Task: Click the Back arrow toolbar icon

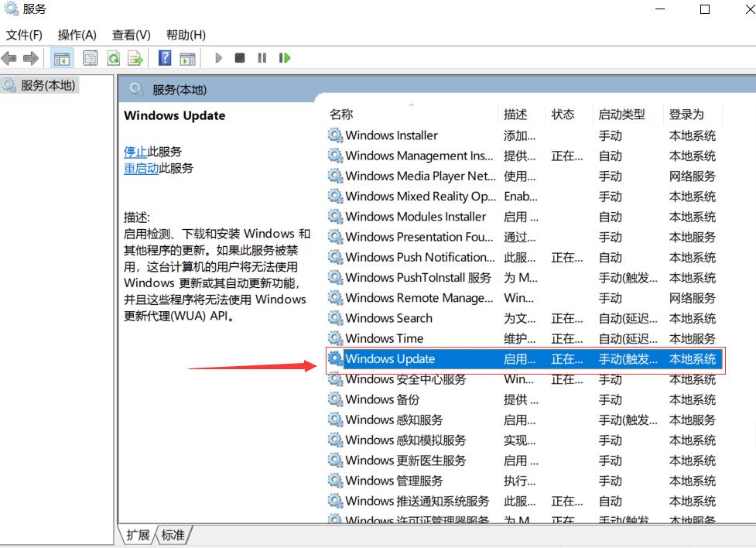Action: click(x=9, y=58)
